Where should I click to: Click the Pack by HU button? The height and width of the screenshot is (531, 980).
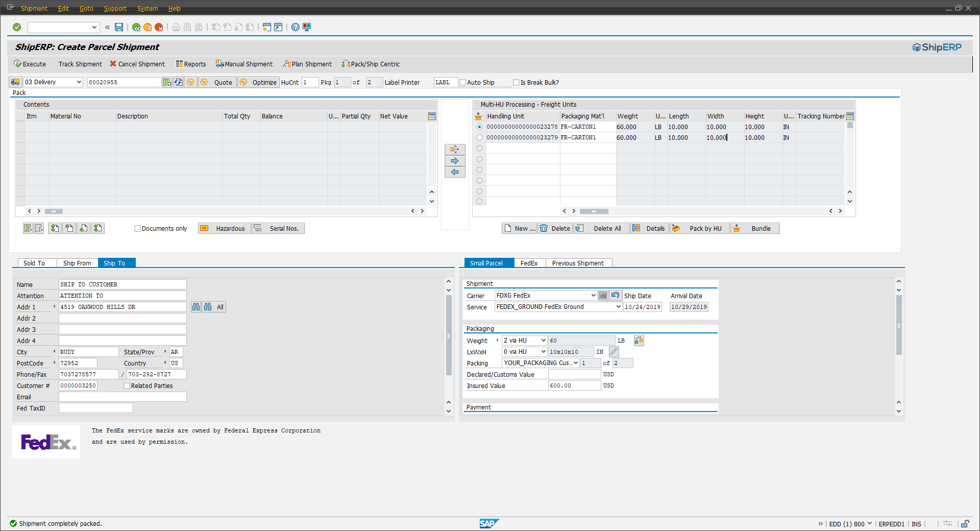coord(699,228)
